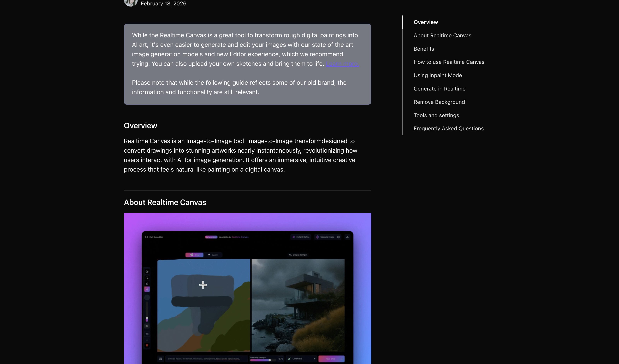Click the vertical brush size slider
Viewport: 619px width, 364px height.
[147, 311]
